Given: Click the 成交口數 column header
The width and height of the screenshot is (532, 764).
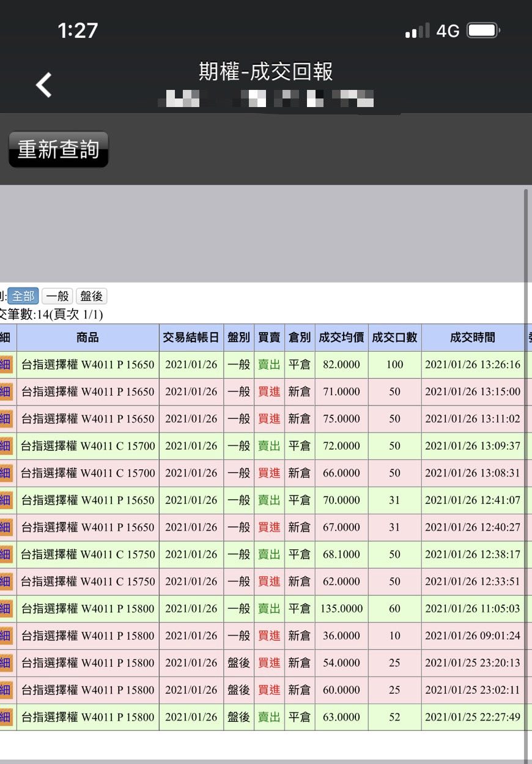Looking at the screenshot, I should 394,338.
